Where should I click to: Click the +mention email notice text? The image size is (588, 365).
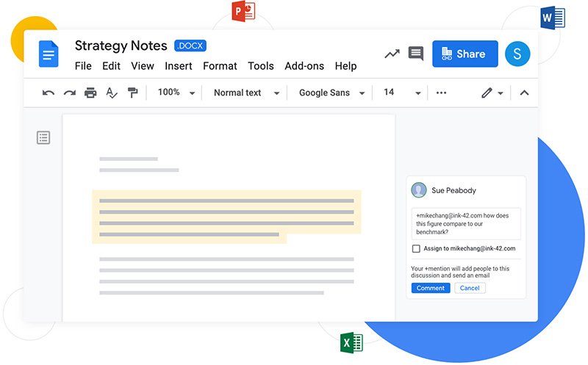tap(460, 272)
